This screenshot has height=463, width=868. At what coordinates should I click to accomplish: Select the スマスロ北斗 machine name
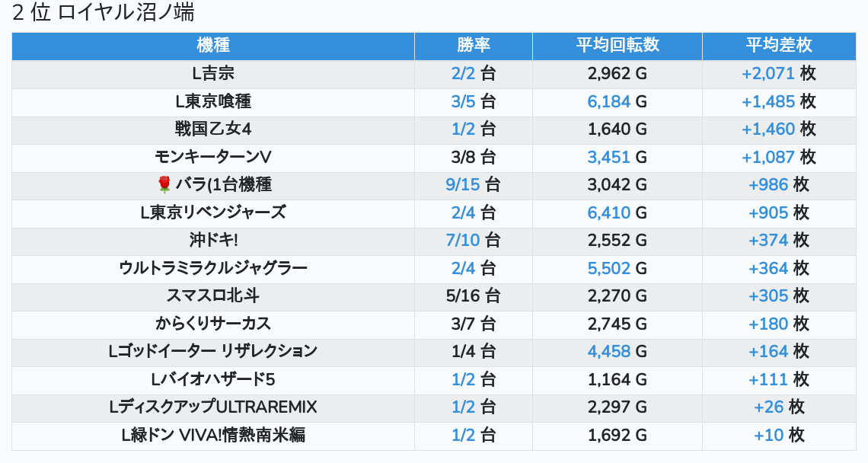pyautogui.click(x=213, y=296)
